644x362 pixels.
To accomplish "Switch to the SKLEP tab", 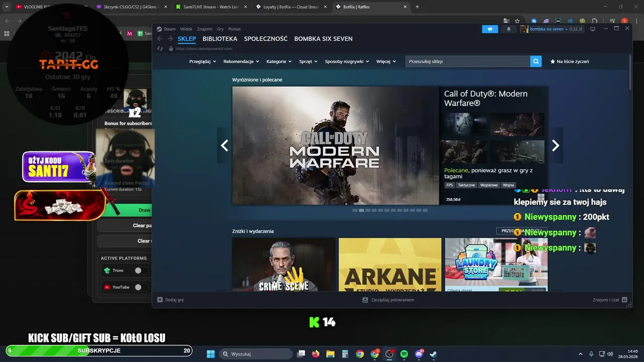I will coord(187,39).
